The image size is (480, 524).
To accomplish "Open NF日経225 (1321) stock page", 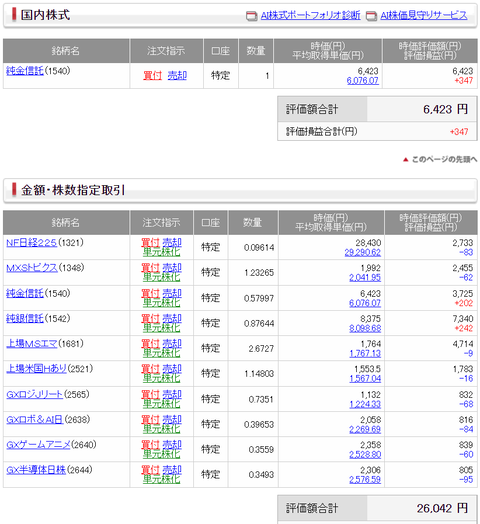I will 31,242.
